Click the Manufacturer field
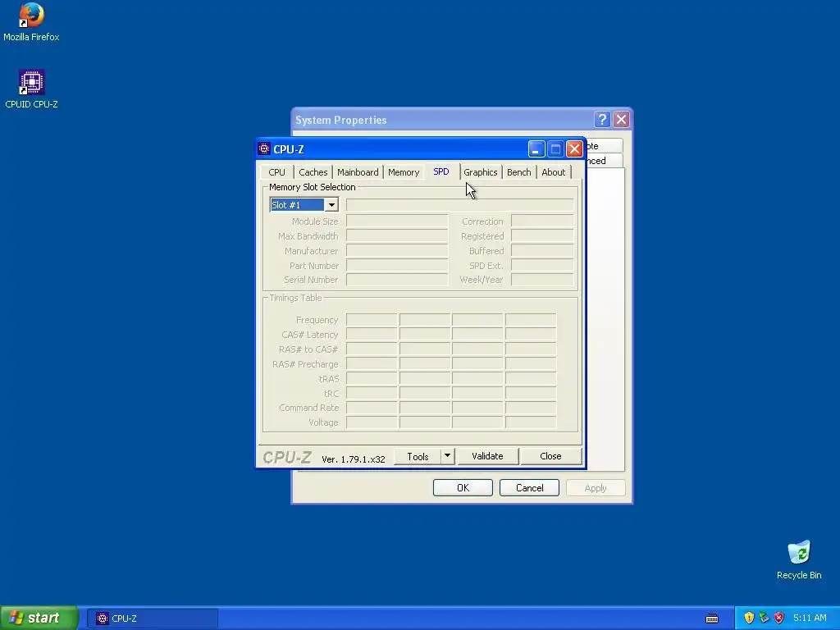840x630 pixels. [397, 250]
